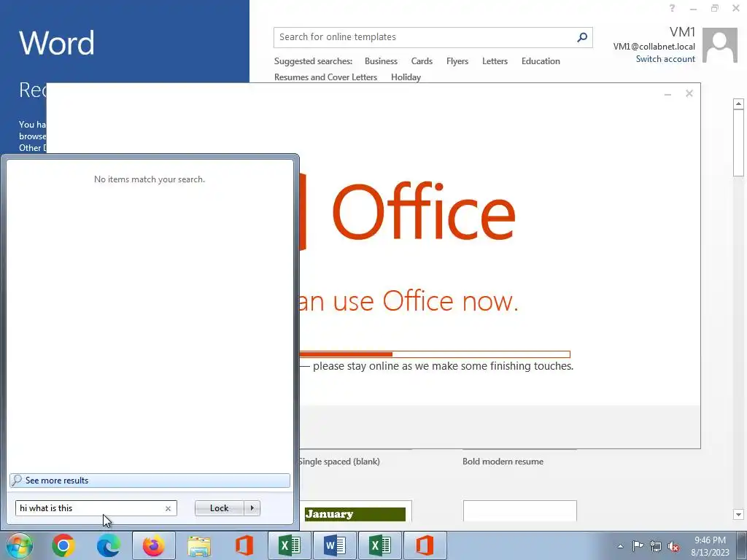Click the muted volume icon in tray

pyautogui.click(x=673, y=546)
